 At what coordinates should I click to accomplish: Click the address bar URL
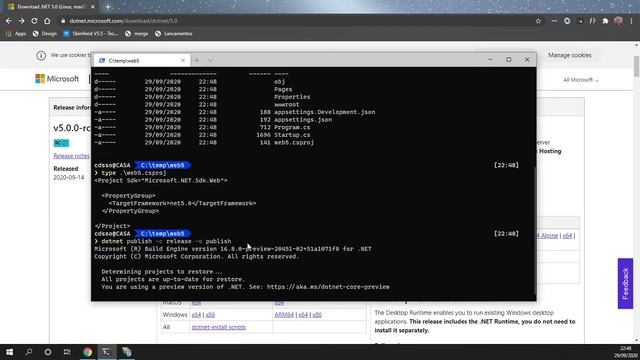(x=123, y=21)
